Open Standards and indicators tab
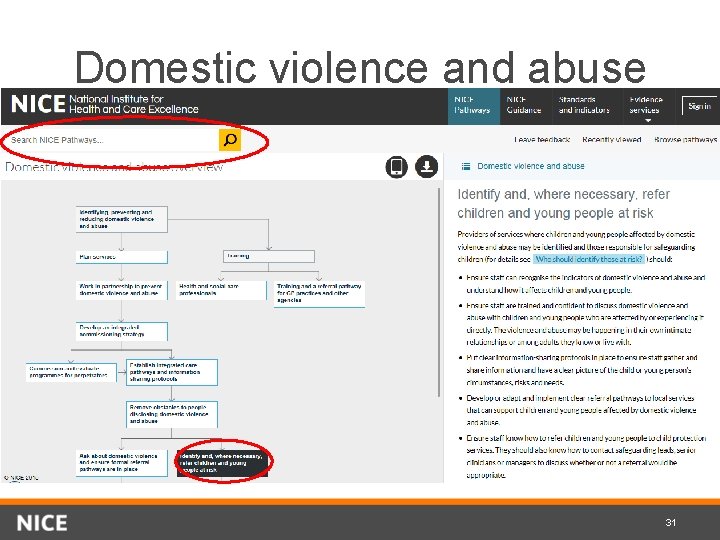The width and height of the screenshot is (720, 540). pos(584,105)
